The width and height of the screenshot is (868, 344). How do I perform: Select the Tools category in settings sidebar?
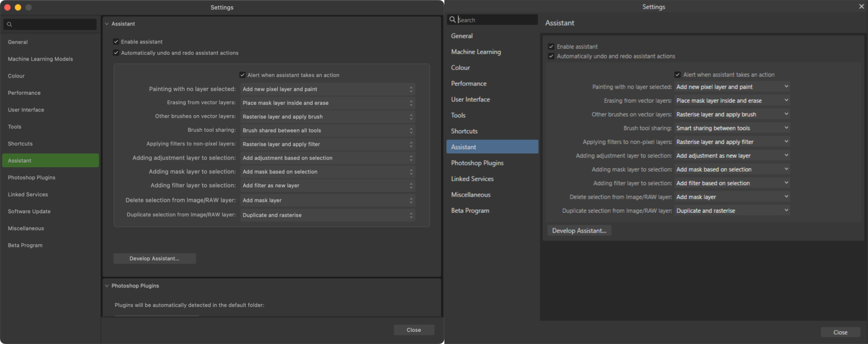[x=14, y=127]
